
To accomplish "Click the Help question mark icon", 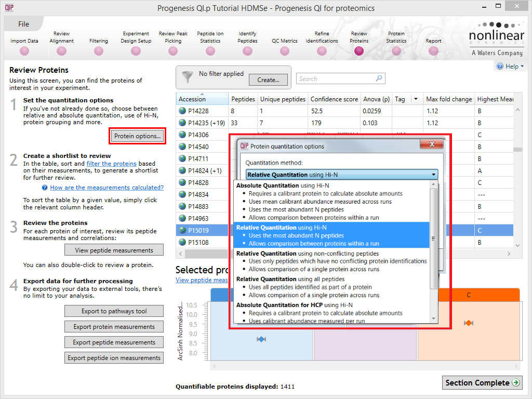I will 500,66.
